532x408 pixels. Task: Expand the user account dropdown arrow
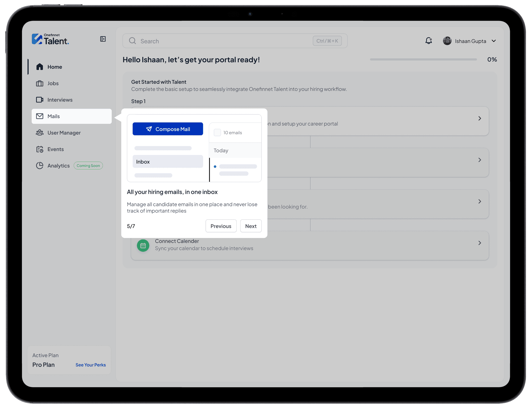(494, 41)
